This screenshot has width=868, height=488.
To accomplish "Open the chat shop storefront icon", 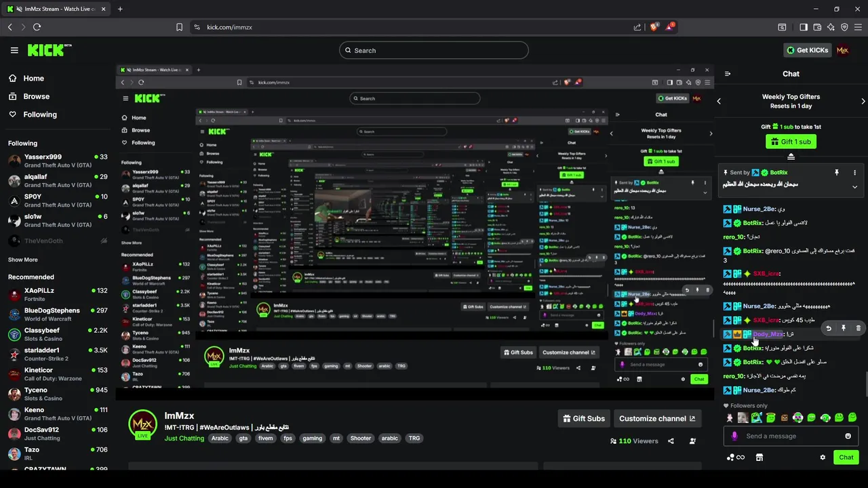I will [759, 457].
